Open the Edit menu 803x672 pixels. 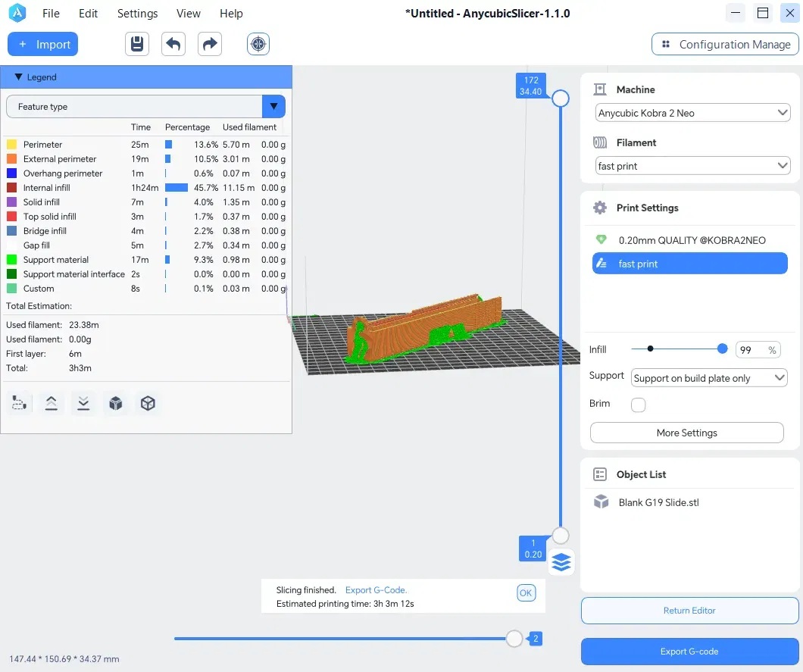click(x=88, y=14)
